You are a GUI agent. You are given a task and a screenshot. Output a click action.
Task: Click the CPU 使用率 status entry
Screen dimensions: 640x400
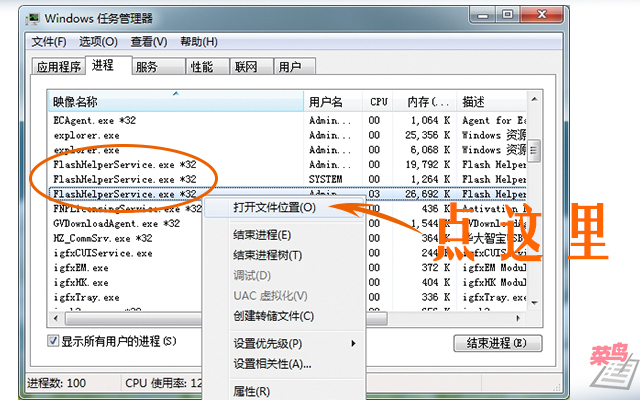(163, 383)
